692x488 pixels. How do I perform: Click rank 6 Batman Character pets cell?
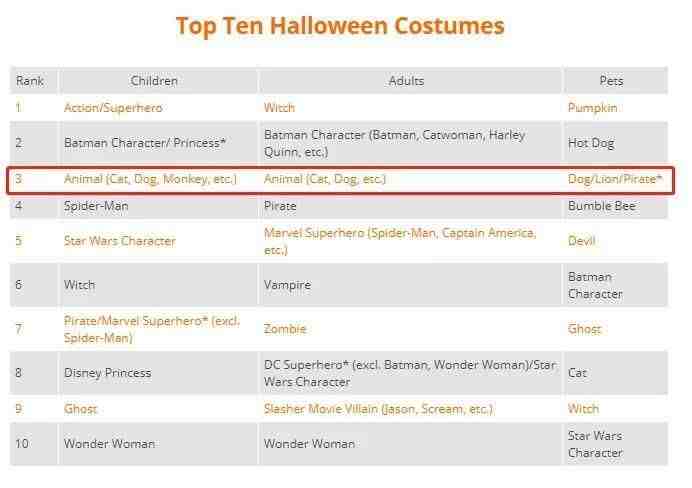coord(595,285)
